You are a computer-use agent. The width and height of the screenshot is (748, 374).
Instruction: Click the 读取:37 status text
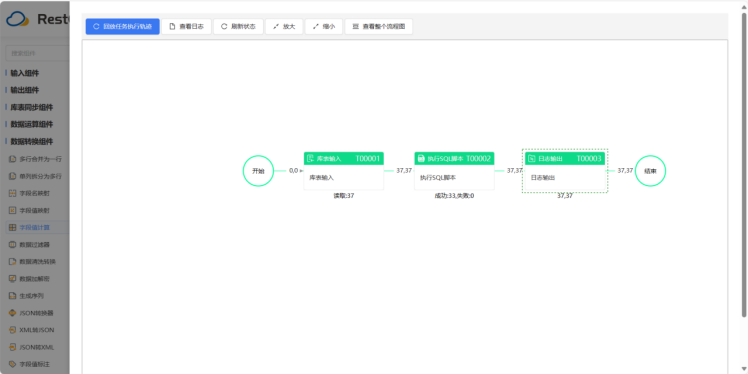pyautogui.click(x=343, y=196)
